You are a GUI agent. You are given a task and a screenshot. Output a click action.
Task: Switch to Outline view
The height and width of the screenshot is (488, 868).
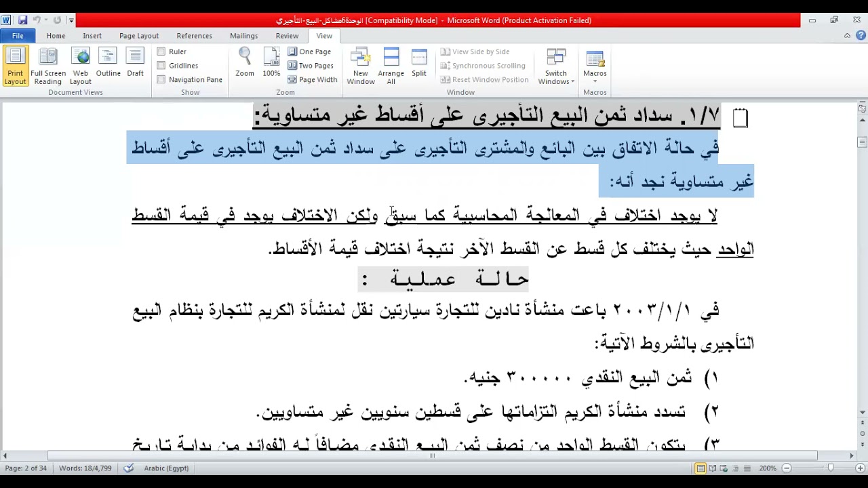pos(108,63)
